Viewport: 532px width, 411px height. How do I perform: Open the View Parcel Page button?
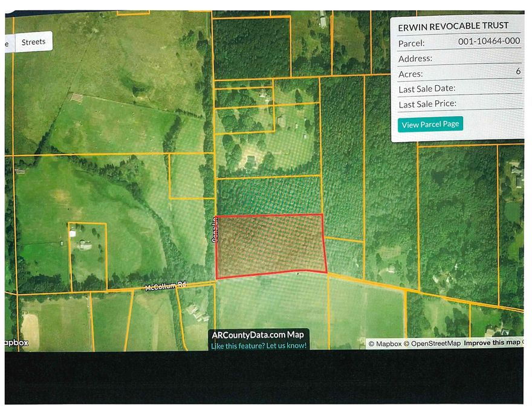click(x=430, y=123)
